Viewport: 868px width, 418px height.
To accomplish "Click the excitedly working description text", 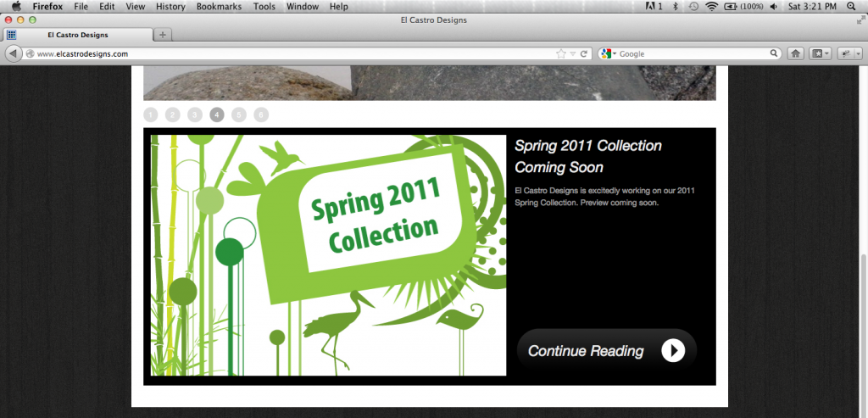I will [604, 197].
